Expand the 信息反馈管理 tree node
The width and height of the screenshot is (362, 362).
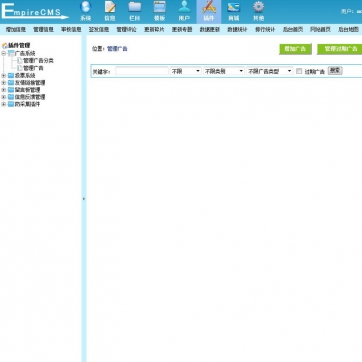coord(4,97)
